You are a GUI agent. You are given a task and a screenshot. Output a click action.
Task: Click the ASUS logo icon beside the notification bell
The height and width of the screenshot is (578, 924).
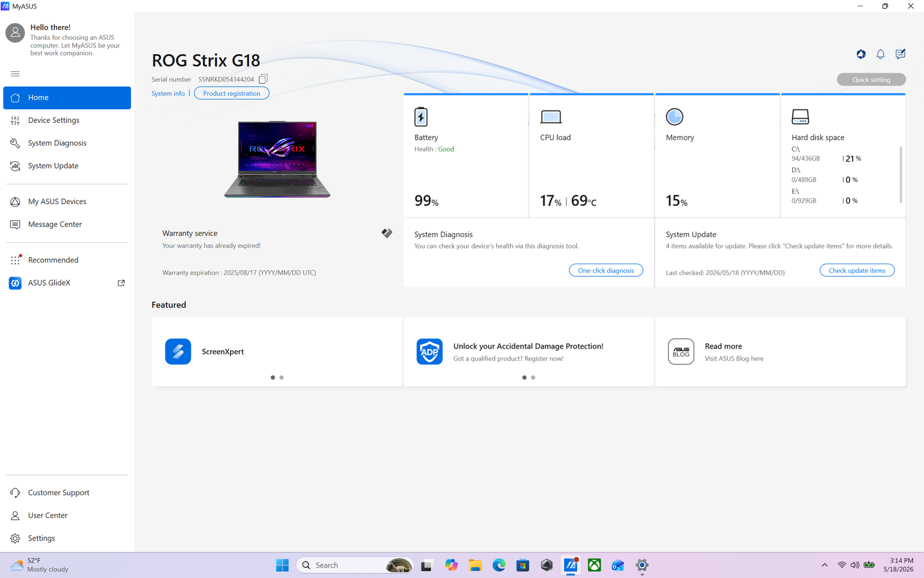click(861, 54)
